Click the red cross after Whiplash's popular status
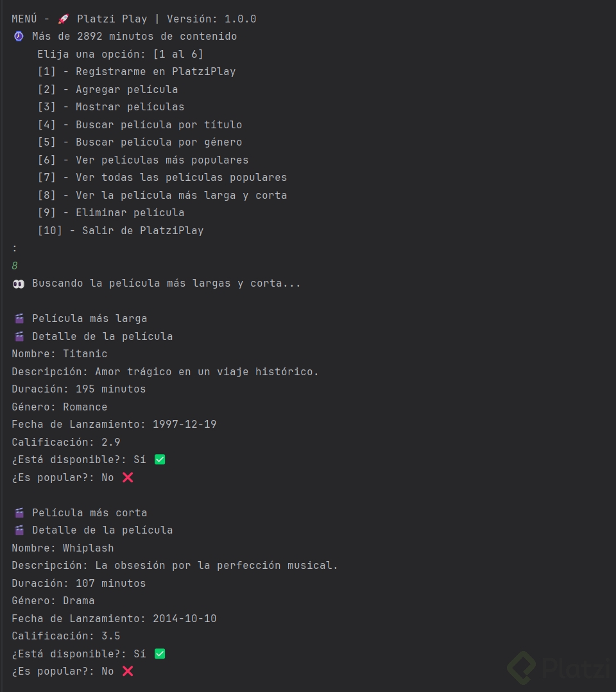The image size is (616, 692). [128, 671]
